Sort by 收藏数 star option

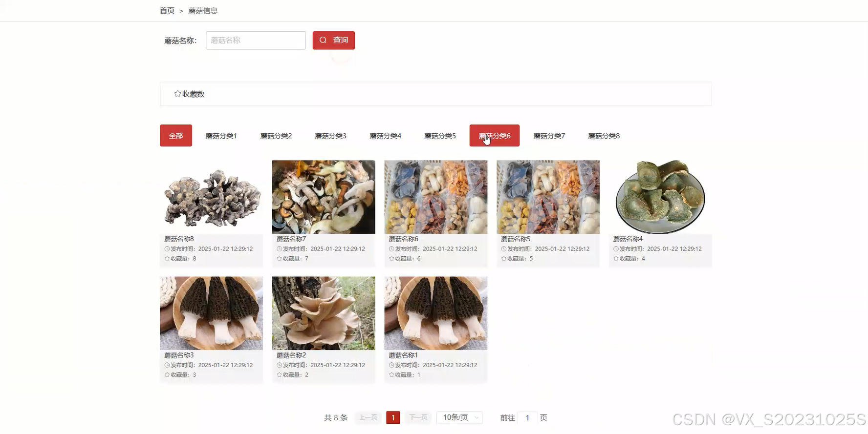point(189,94)
